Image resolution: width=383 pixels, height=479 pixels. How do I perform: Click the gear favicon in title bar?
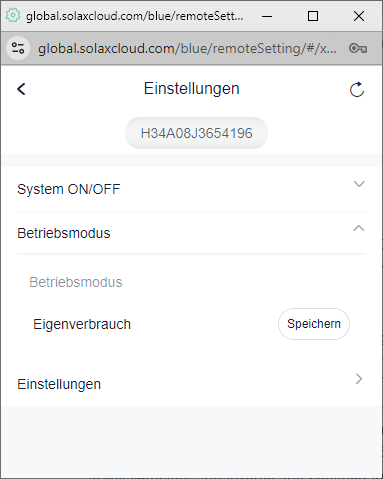13,15
